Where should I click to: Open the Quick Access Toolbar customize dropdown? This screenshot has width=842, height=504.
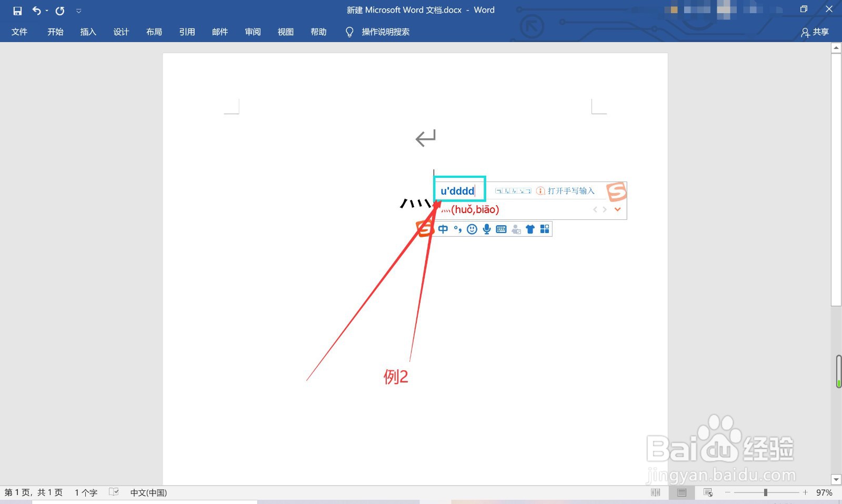click(x=79, y=10)
